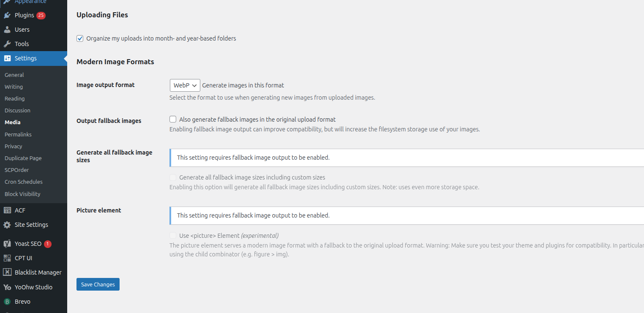Click the YoOhw Studio menu item
The image size is (644, 313).
coord(33,287)
